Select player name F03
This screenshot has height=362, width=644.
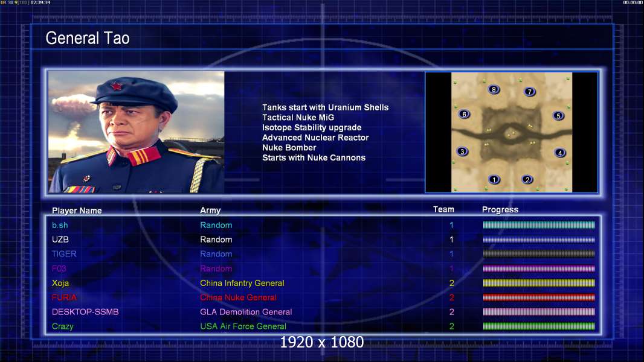pos(59,268)
